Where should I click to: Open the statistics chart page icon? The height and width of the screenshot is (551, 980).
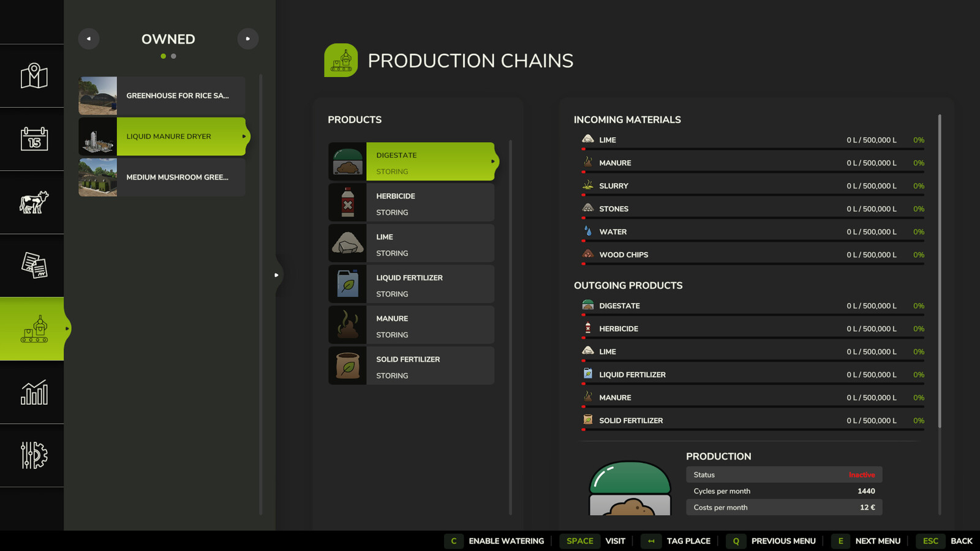pyautogui.click(x=34, y=392)
